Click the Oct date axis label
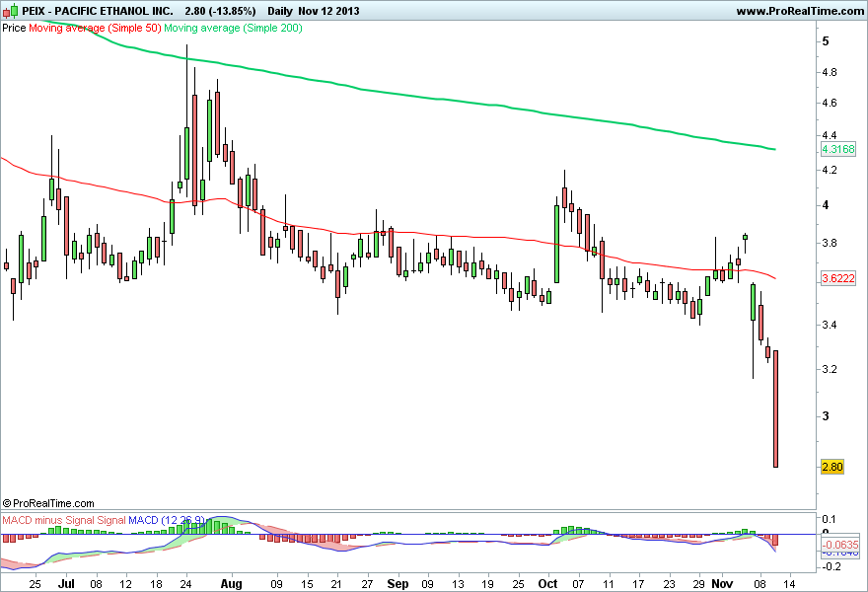The height and width of the screenshot is (592, 868). [548, 584]
